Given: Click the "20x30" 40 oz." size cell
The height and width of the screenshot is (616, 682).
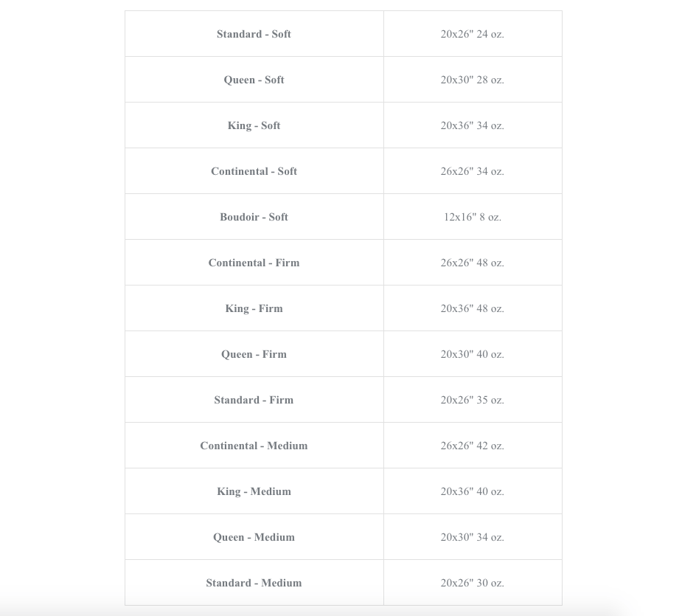Looking at the screenshot, I should (472, 354).
